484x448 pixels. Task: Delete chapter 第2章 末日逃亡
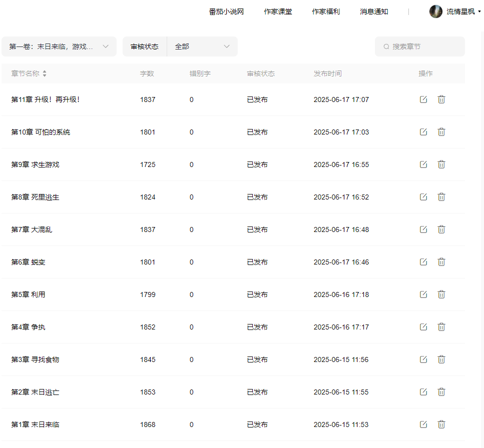coord(441,392)
